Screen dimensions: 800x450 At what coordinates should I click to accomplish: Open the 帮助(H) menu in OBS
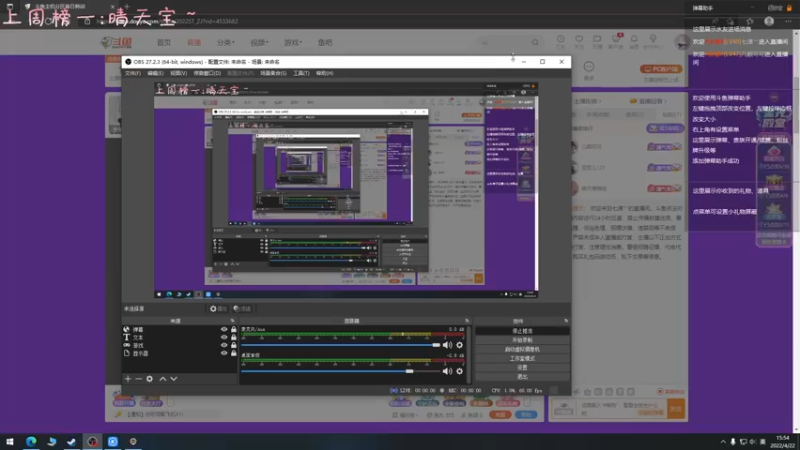324,73
